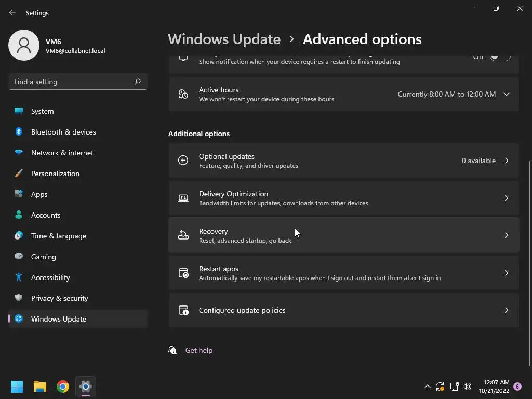Open the notification center badge showing 6
The height and width of the screenshot is (399, 532).
[x=517, y=387]
